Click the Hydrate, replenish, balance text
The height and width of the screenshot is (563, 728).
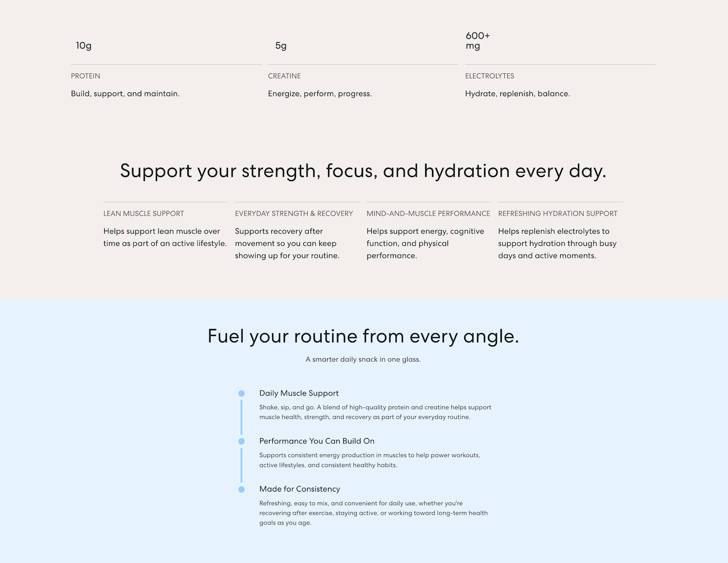[x=517, y=94]
